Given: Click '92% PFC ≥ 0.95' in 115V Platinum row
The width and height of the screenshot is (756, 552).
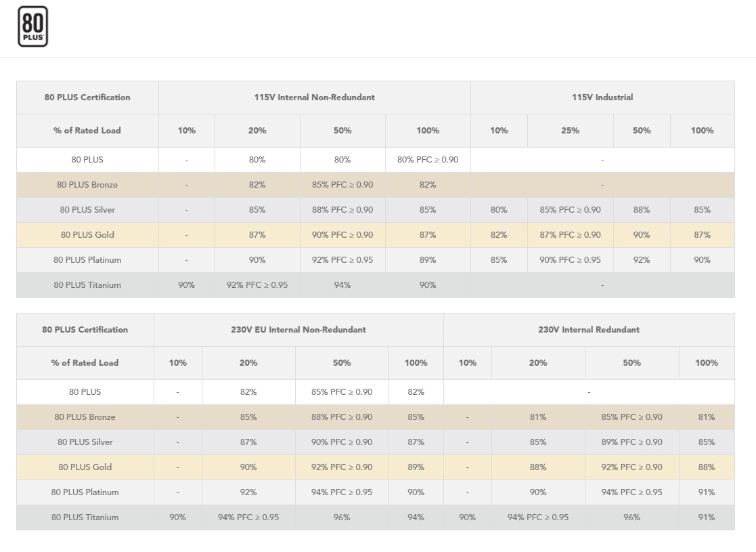Looking at the screenshot, I should pyautogui.click(x=342, y=260).
